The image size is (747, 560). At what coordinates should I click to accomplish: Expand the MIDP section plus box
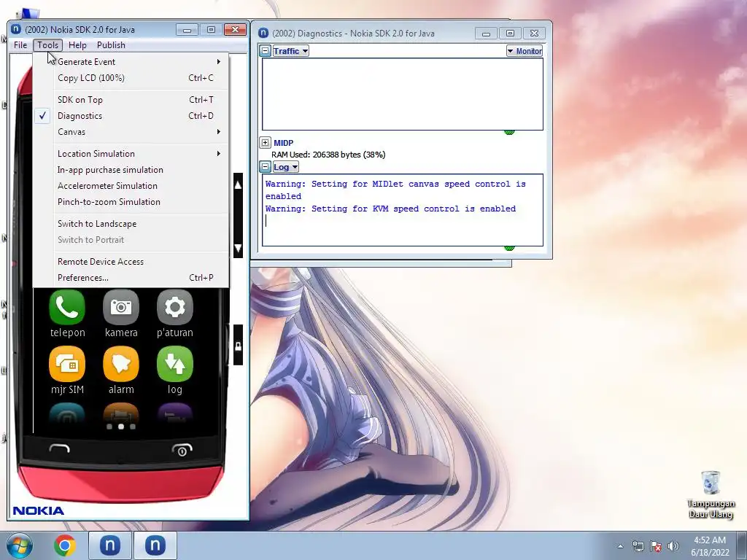[266, 142]
